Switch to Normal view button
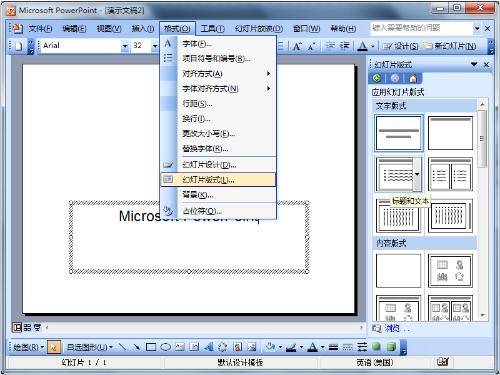Viewport: 500px width, 375px height. coord(17,328)
